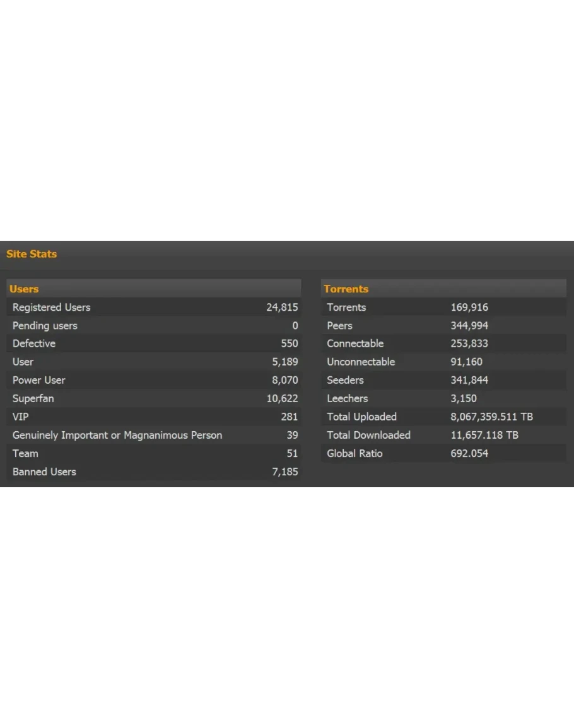Select the Total Uploaded value

[x=491, y=417]
